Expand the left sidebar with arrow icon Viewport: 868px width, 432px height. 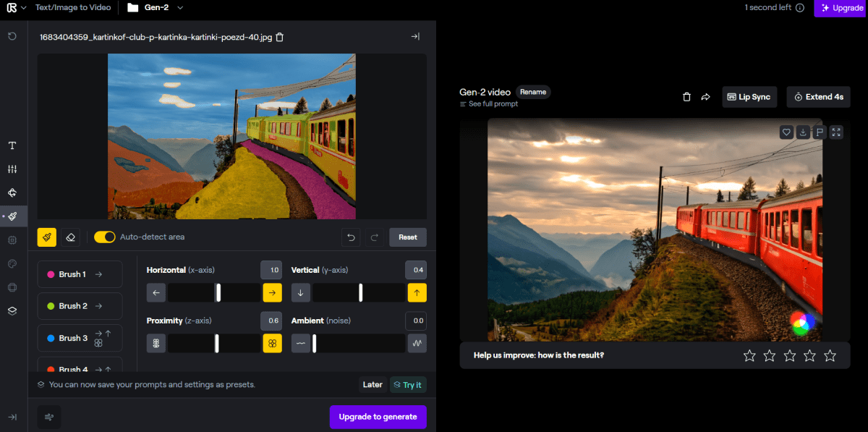coord(12,417)
